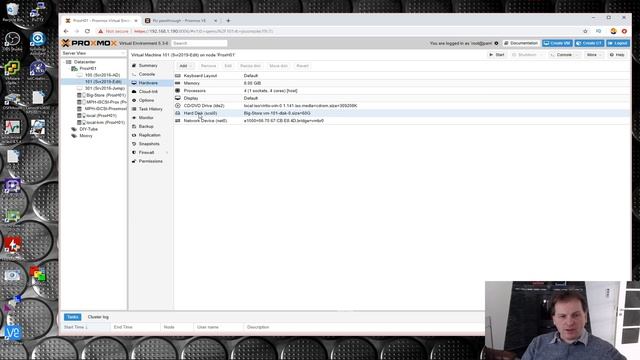Select VM 301 in the tree

coord(104,88)
